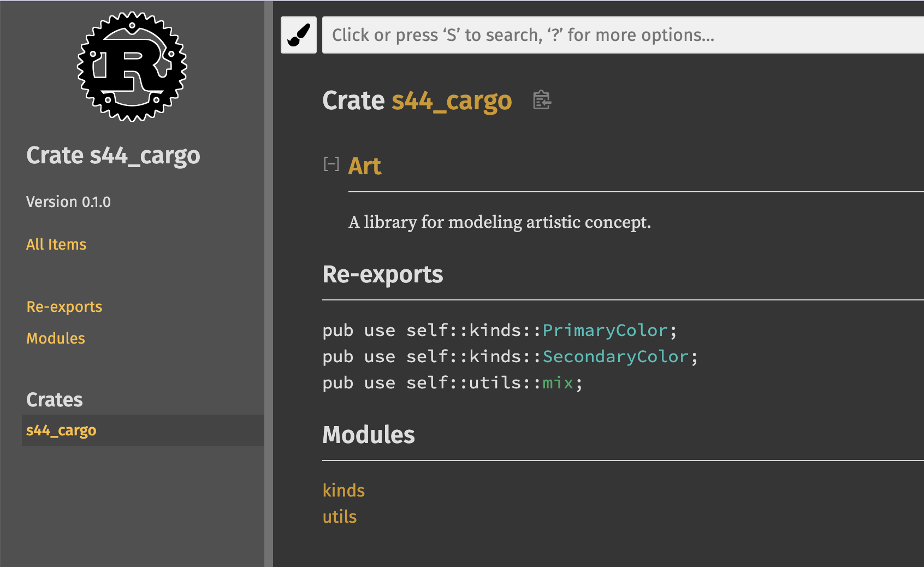The image size is (924, 567).
Task: Open the theme picker paintbrush menu
Action: 298,35
